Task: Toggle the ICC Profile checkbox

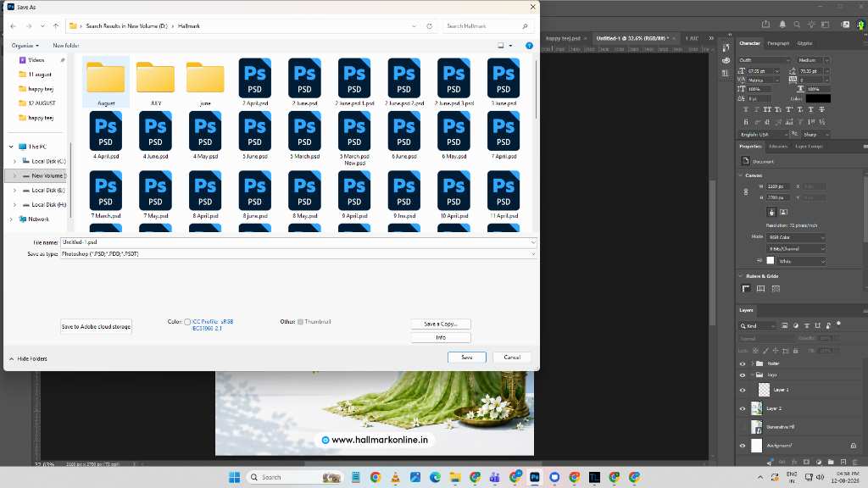Action: coord(187,322)
